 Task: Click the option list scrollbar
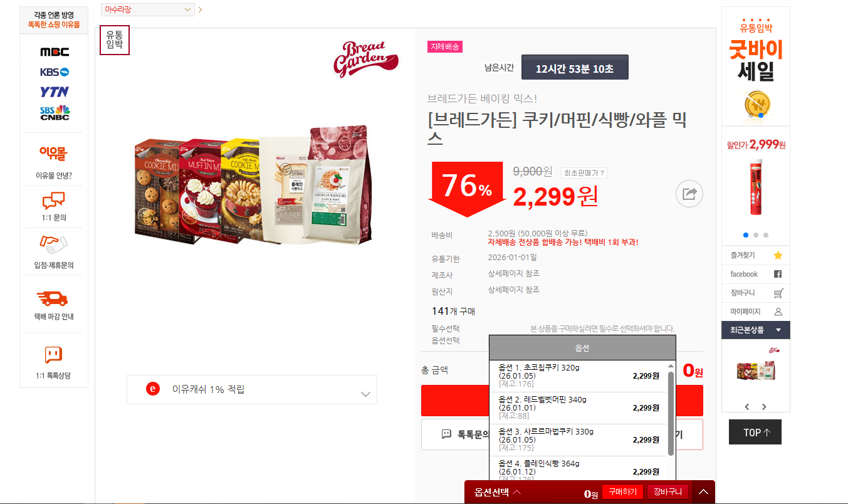[671, 414]
